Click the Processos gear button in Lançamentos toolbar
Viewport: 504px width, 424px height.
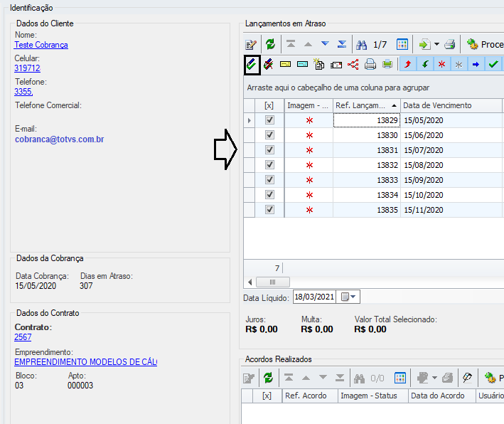[485, 44]
